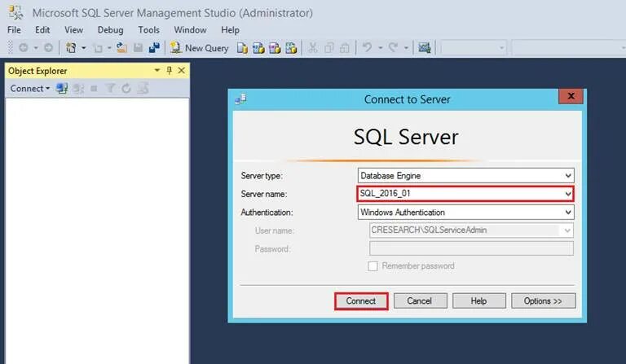The width and height of the screenshot is (626, 364).
Task: Toggle the Remember password checkbox
Action: pos(373,266)
